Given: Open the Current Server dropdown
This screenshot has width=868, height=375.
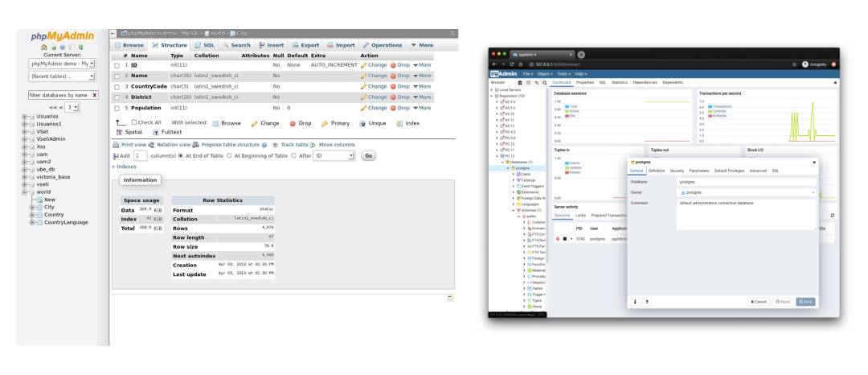Looking at the screenshot, I should tap(62, 64).
